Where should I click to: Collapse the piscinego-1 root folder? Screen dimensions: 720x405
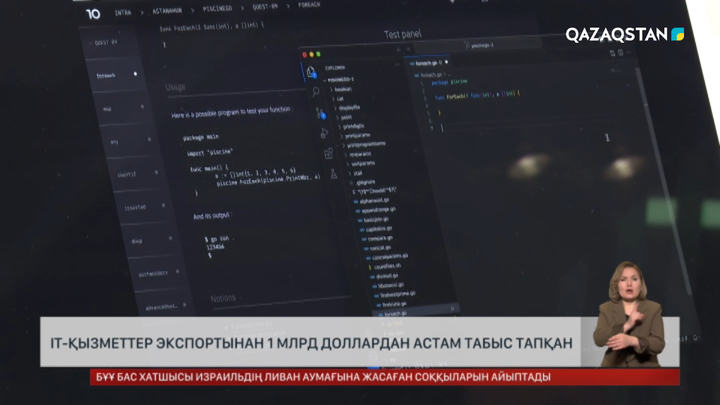click(339, 79)
